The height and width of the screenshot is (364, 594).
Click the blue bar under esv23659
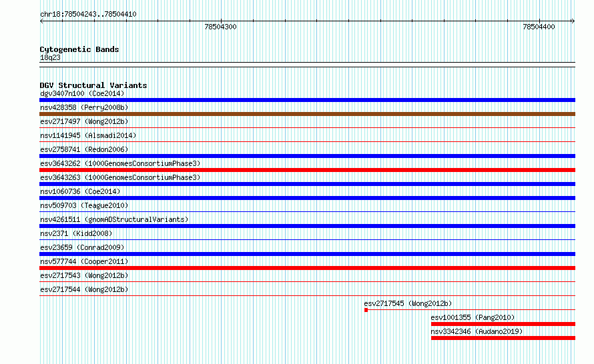tap(307, 254)
